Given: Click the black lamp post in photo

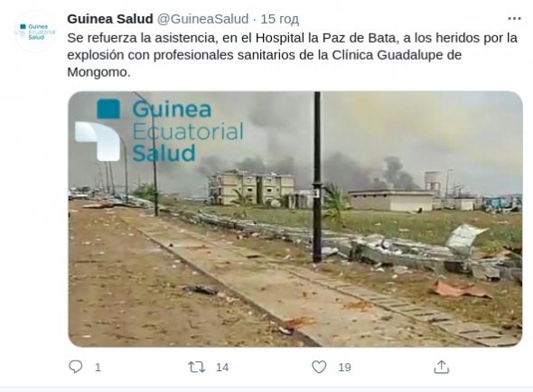Looking at the screenshot, I should tap(317, 177).
